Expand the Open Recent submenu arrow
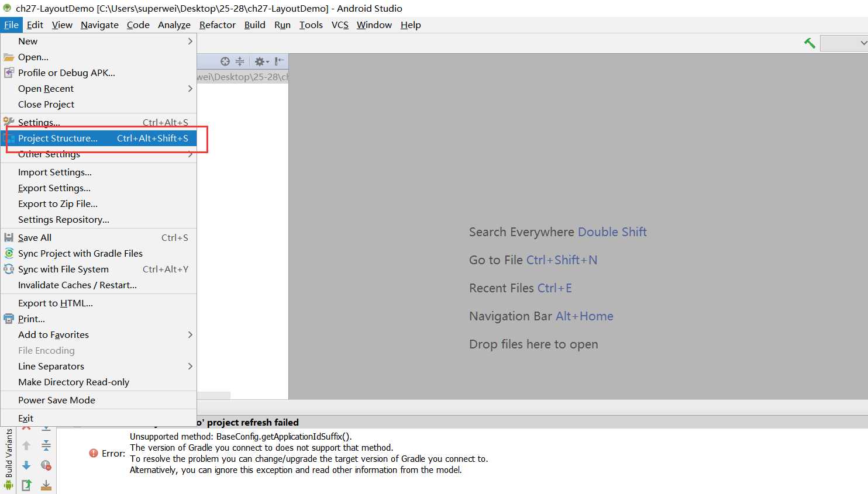Image resolution: width=868 pixels, height=494 pixels. click(190, 88)
